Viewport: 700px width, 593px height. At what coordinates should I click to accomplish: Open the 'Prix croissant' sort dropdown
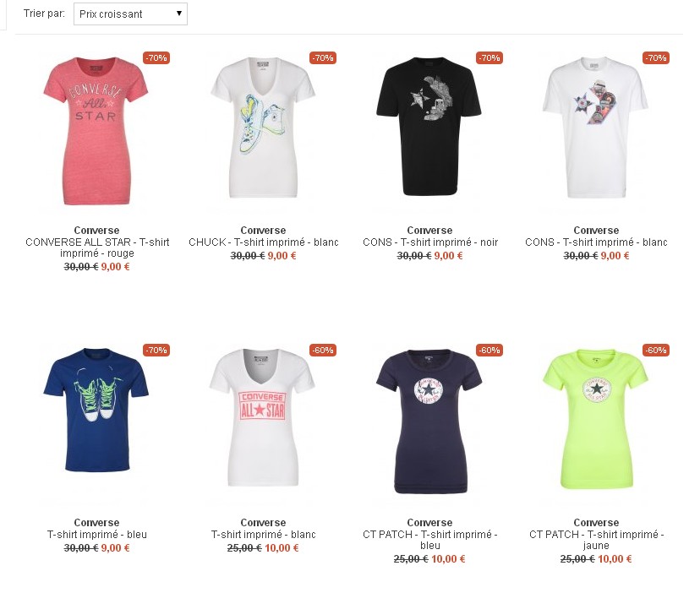tap(130, 14)
